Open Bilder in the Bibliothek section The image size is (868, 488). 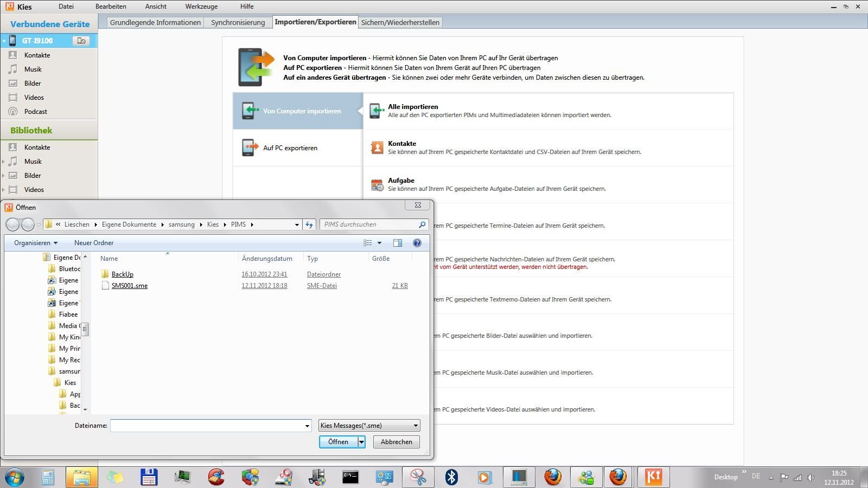coord(33,175)
